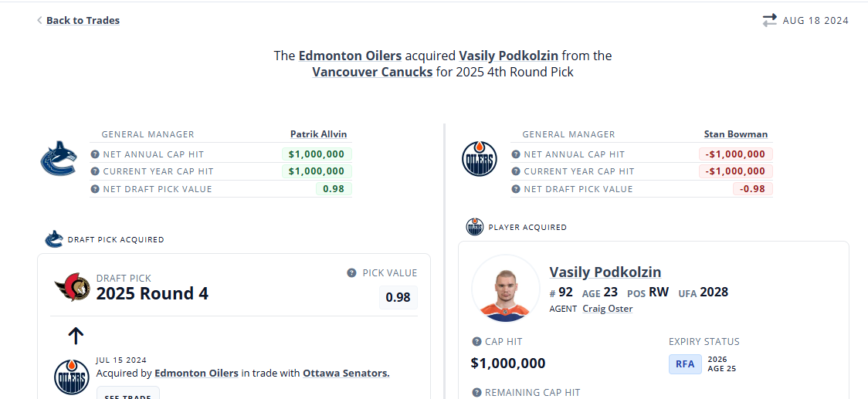Click the Vancouver Canucks logo beside the cap summary
868x399 pixels.
(58, 158)
